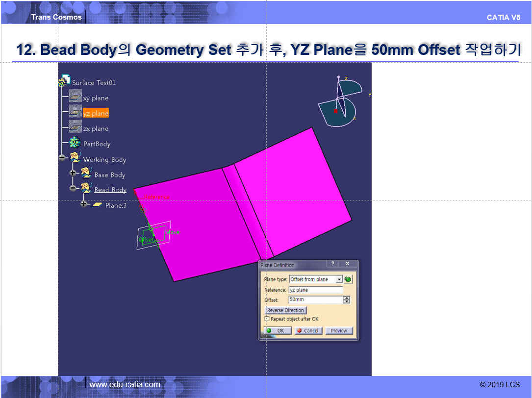The width and height of the screenshot is (532, 398).
Task: Click the green lock icon beside Plane type
Action: tap(348, 279)
